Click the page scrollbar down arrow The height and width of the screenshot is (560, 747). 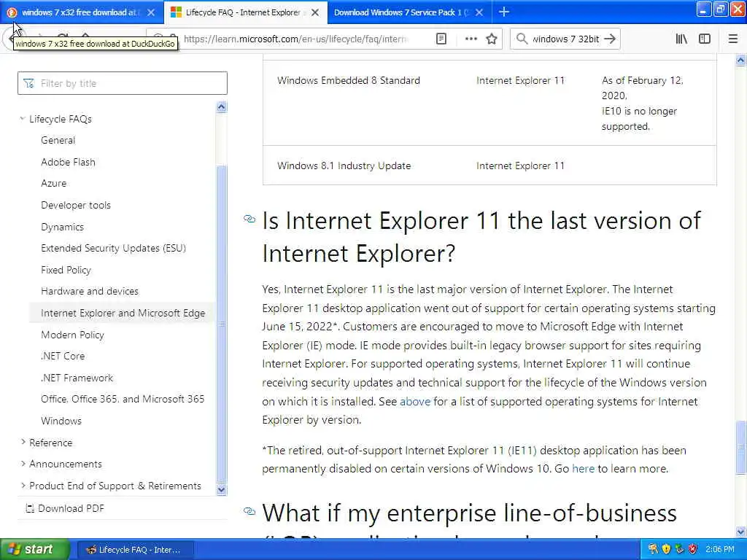tap(741, 532)
